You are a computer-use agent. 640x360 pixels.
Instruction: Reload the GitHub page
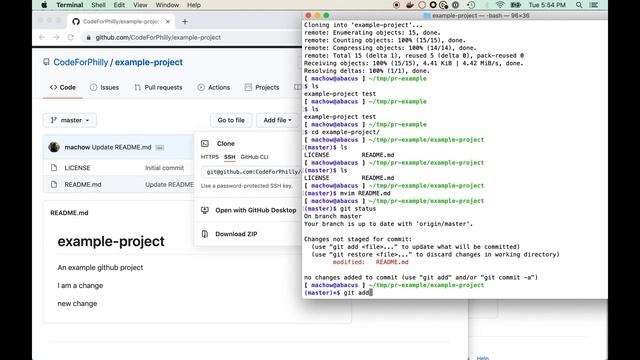[x=71, y=37]
